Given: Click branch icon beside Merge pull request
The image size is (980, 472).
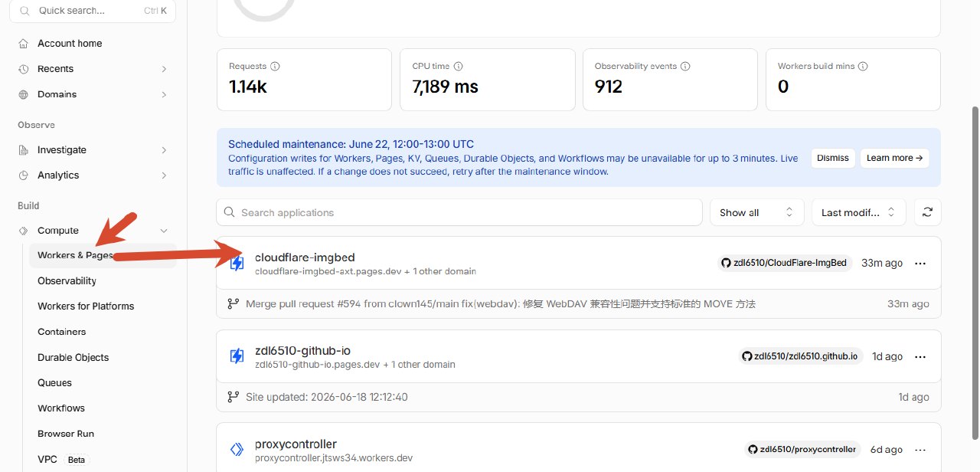Looking at the screenshot, I should pyautogui.click(x=234, y=304).
